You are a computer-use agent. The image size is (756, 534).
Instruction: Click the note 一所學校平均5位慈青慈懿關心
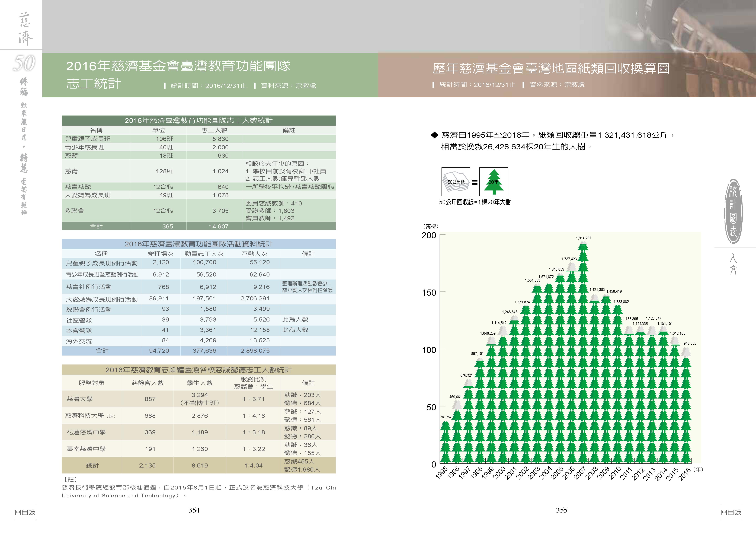pyautogui.click(x=290, y=187)
